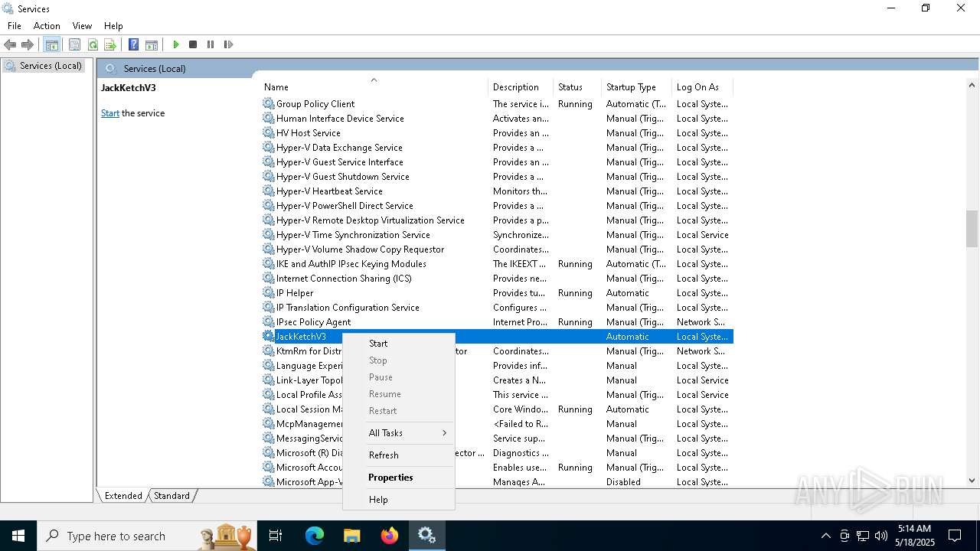Open the View menu
The image size is (980, 551).
[82, 25]
